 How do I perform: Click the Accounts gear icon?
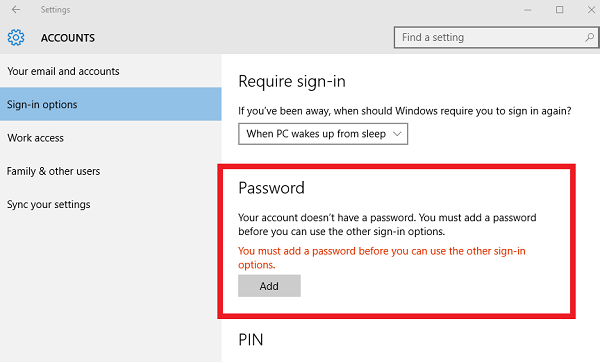pos(16,38)
